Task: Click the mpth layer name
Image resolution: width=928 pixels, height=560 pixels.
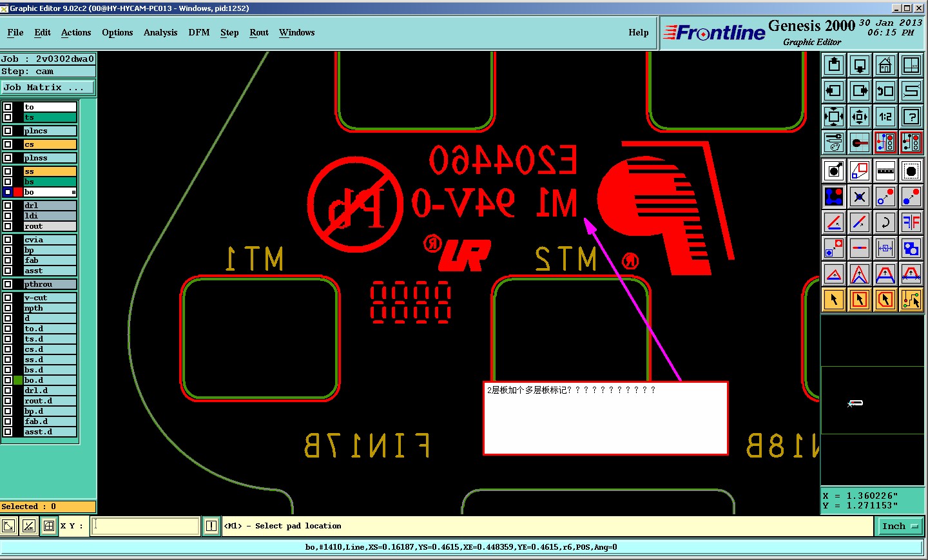Action: click(x=50, y=308)
